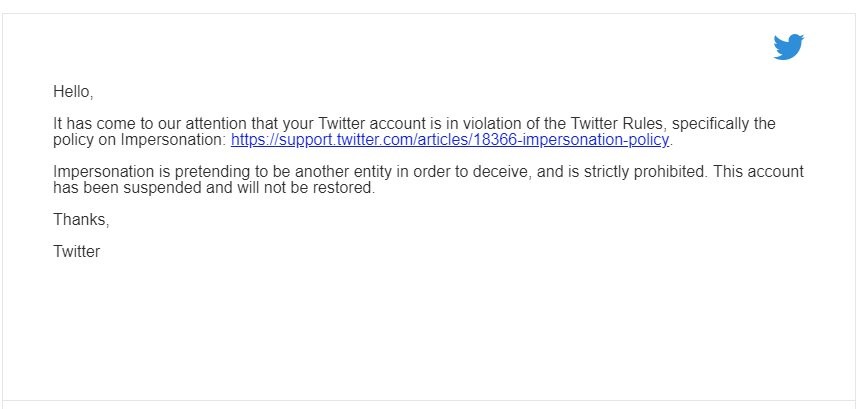Image resolution: width=868 pixels, height=409 pixels.
Task: Click the "Twitter" signature at the end
Action: [x=77, y=252]
